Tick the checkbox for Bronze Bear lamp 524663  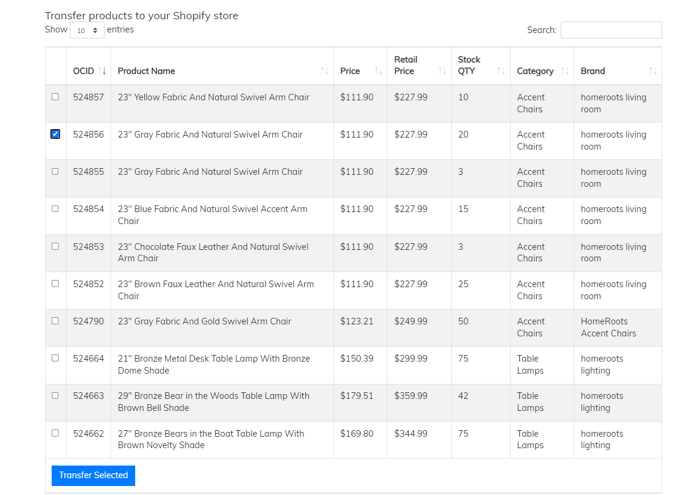(x=55, y=395)
